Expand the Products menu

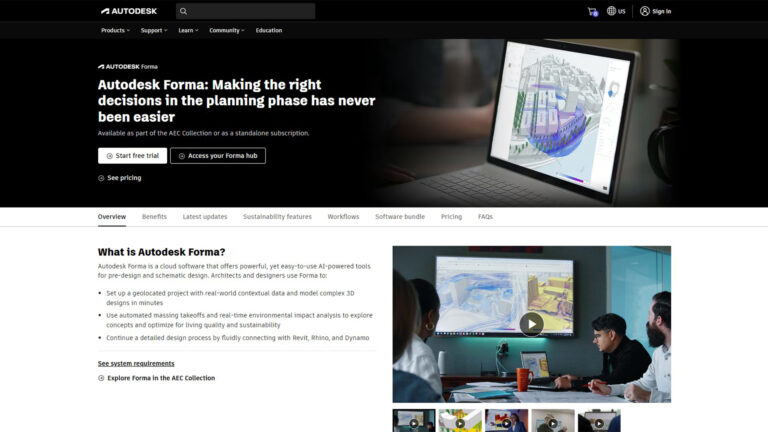(116, 30)
